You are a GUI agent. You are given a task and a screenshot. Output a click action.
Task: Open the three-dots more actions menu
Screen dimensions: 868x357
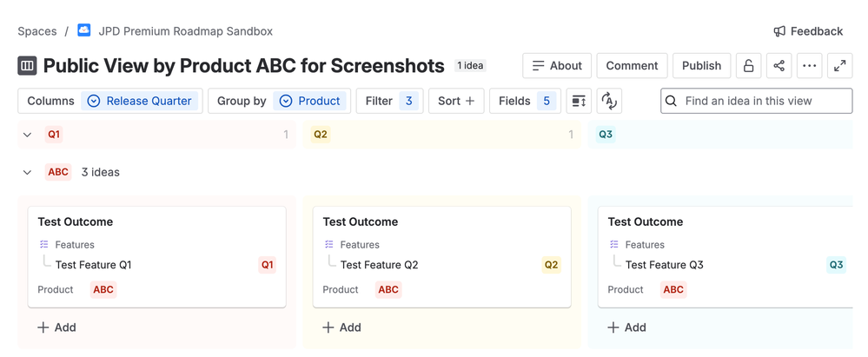(x=809, y=66)
